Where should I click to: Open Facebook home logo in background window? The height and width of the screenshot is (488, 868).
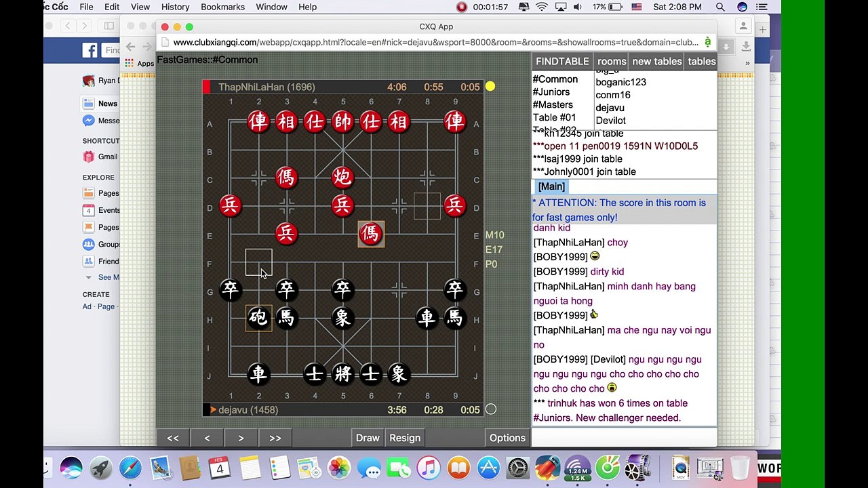coord(90,49)
